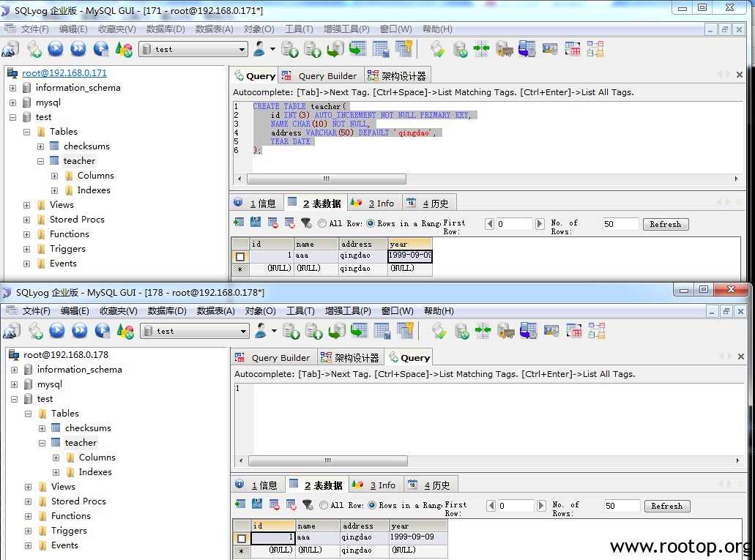Click the save icon in 178 result toolbar
Screen dimensions: 755x560
click(x=257, y=504)
